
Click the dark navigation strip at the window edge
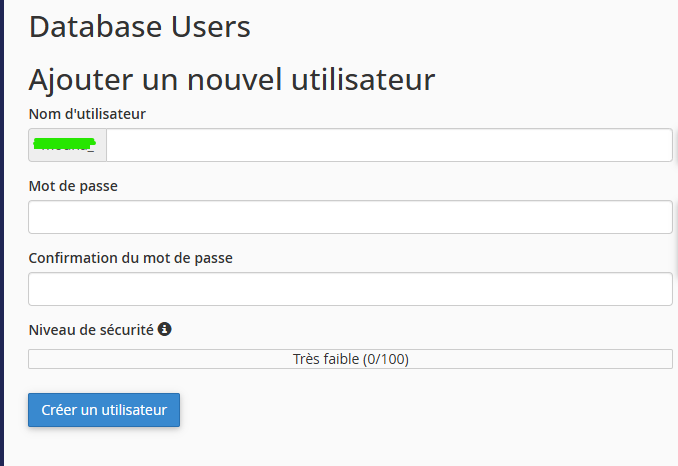click(2, 233)
